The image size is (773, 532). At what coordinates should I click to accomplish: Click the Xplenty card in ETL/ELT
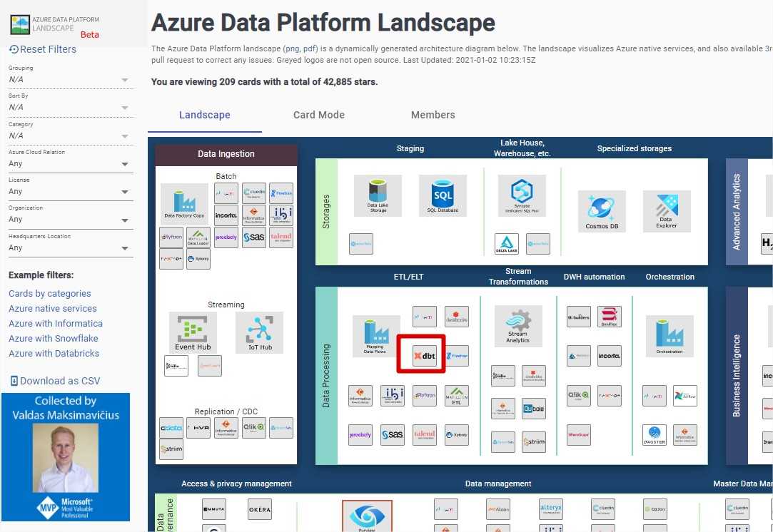(x=457, y=435)
